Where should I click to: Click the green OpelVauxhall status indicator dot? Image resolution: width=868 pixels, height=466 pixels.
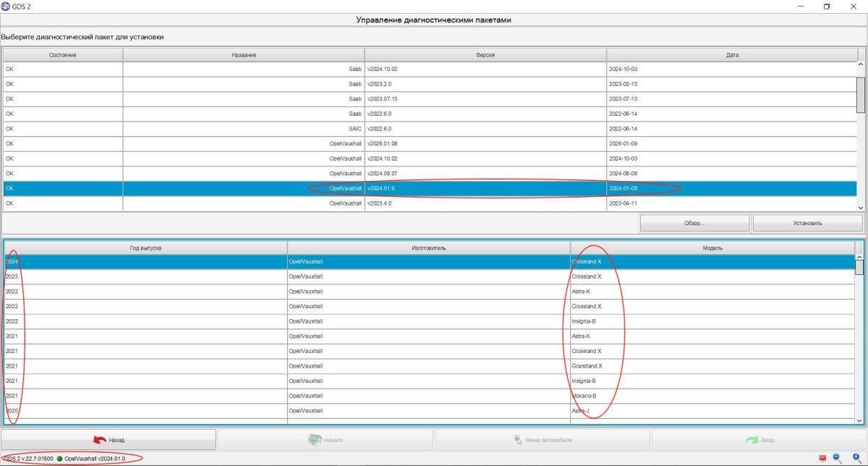(59, 458)
